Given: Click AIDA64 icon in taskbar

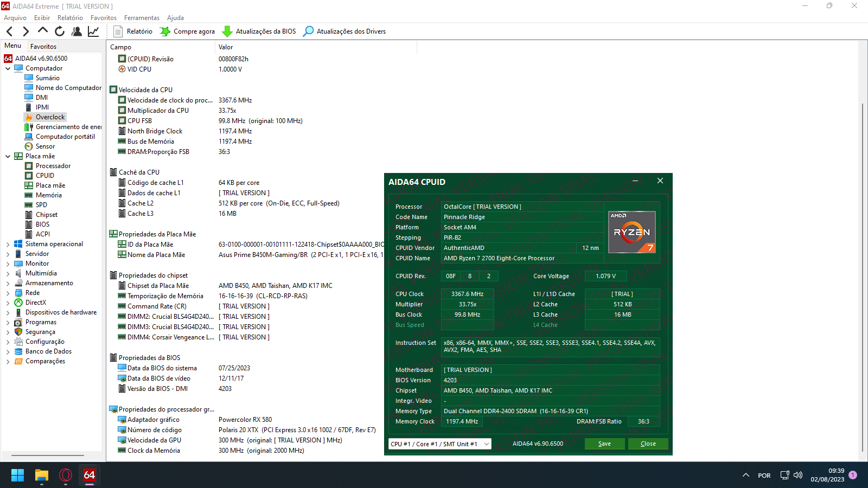Looking at the screenshot, I should (90, 475).
